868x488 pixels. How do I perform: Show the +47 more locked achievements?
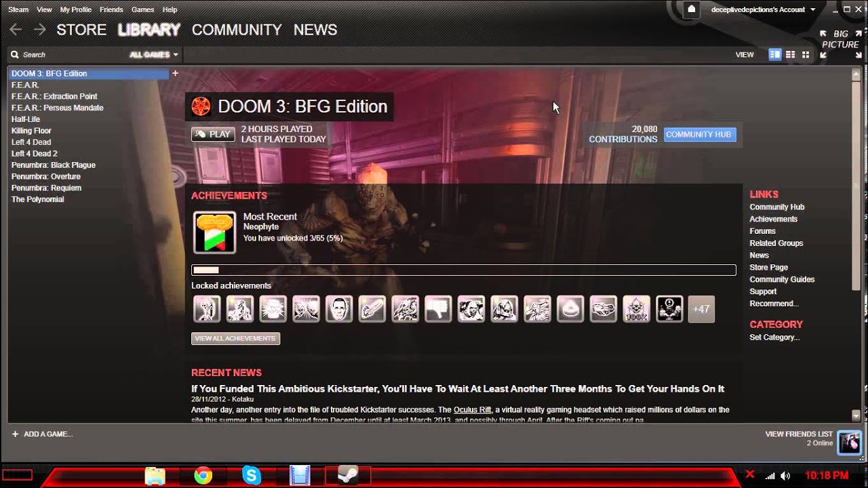pyautogui.click(x=701, y=309)
